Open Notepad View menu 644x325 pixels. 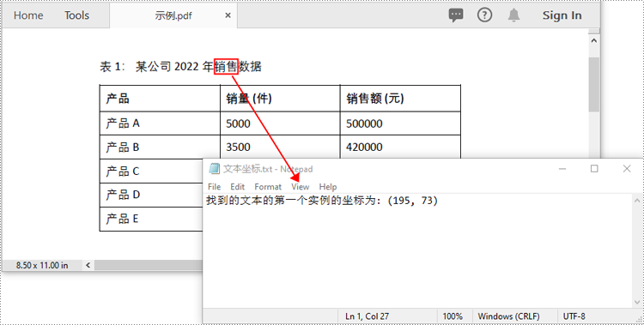(x=301, y=187)
